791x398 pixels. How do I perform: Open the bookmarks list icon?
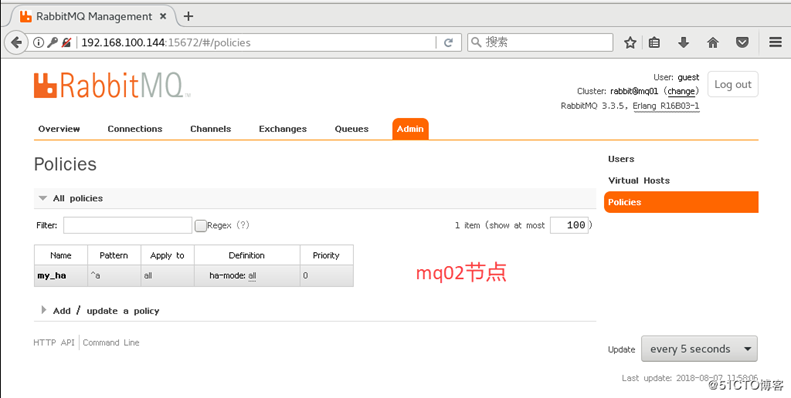point(654,42)
